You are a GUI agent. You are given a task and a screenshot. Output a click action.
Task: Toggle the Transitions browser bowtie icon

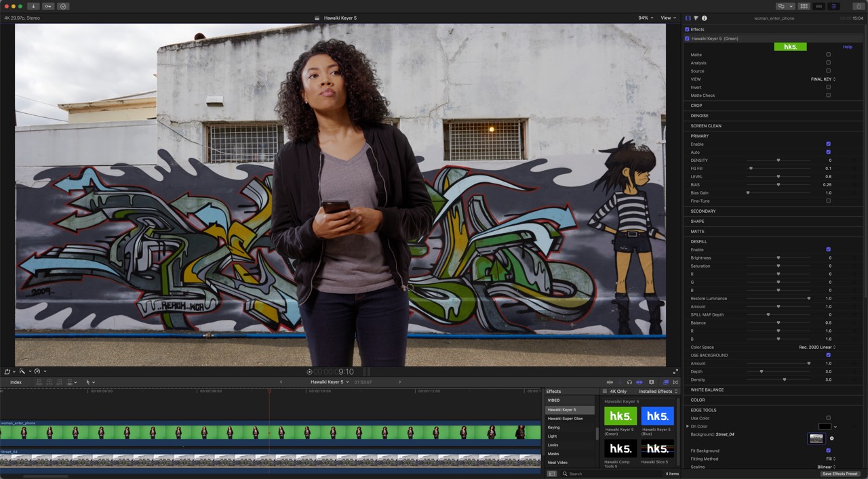675,382
